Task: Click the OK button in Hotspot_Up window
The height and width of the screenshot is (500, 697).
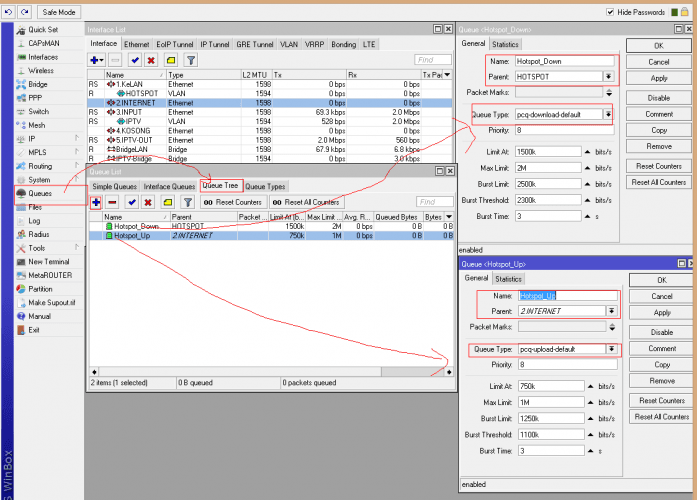Action: point(662,280)
